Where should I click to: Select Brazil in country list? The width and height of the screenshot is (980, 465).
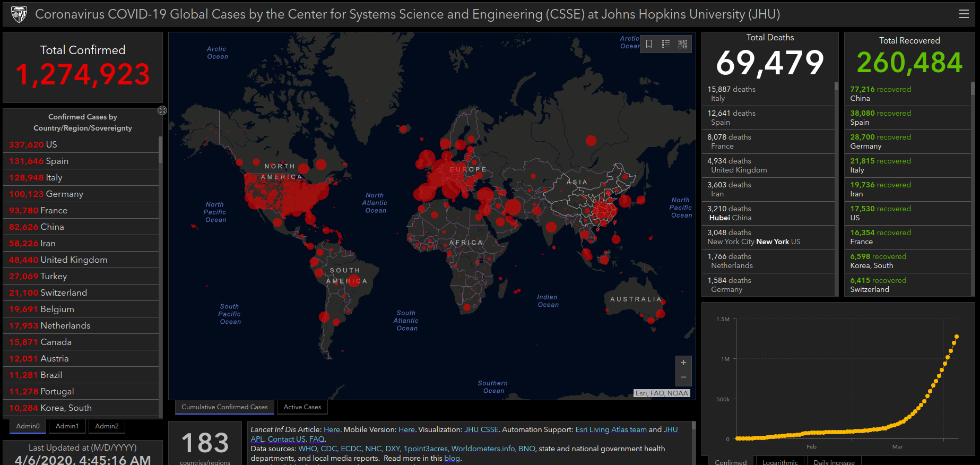tap(81, 375)
